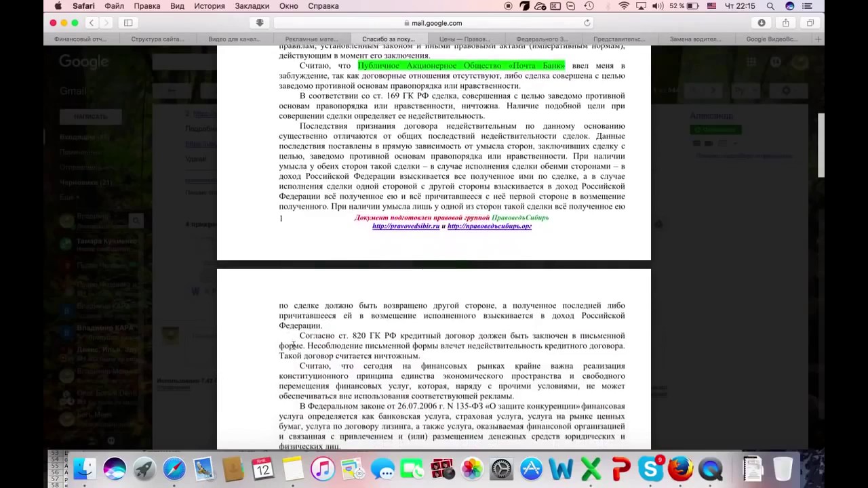
Task: Open the battery status showing 52 %
Action: 685,6
